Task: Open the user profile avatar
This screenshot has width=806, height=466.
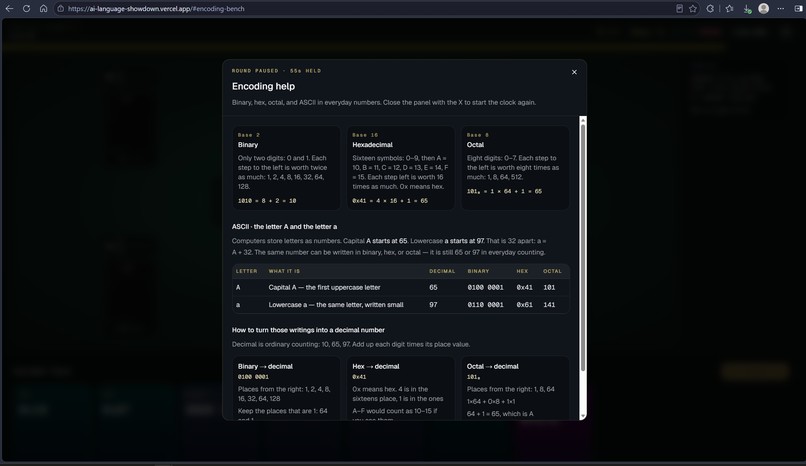Action: (763, 9)
